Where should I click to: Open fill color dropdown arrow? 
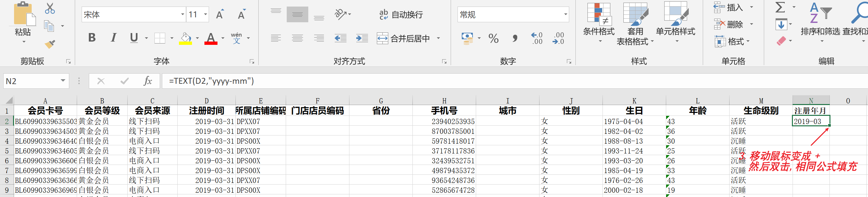[197, 38]
